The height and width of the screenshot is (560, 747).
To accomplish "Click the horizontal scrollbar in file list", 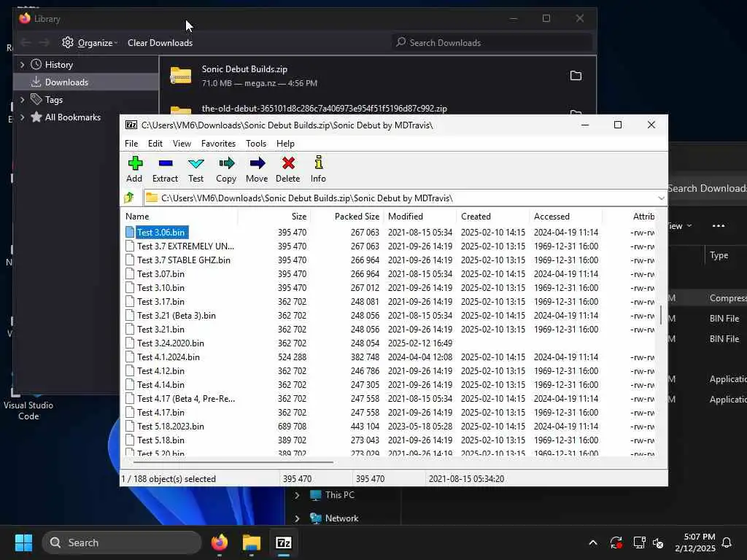I will click(x=233, y=462).
